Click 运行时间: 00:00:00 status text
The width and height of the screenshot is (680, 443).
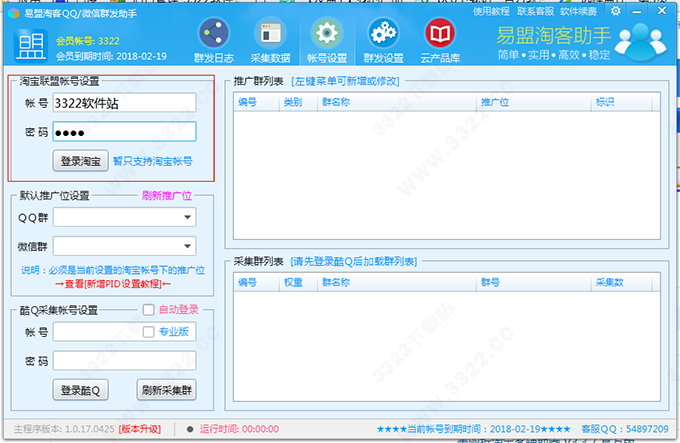coord(239,429)
